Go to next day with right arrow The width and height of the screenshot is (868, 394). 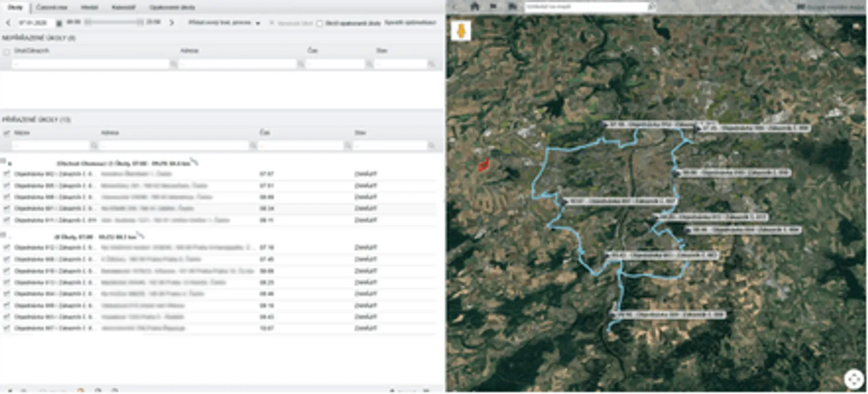171,23
